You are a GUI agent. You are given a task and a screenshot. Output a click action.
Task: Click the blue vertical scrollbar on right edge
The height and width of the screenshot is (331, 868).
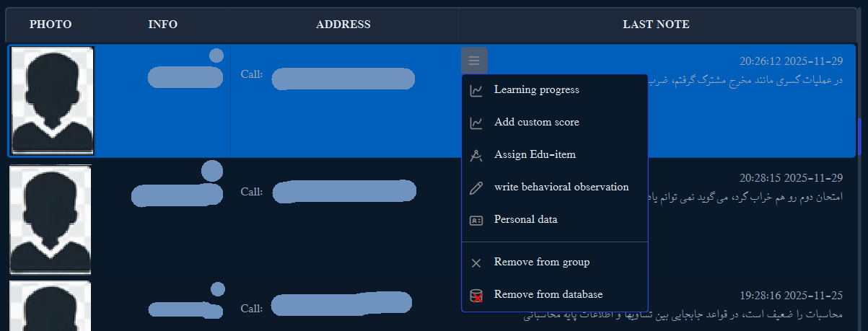click(x=860, y=137)
